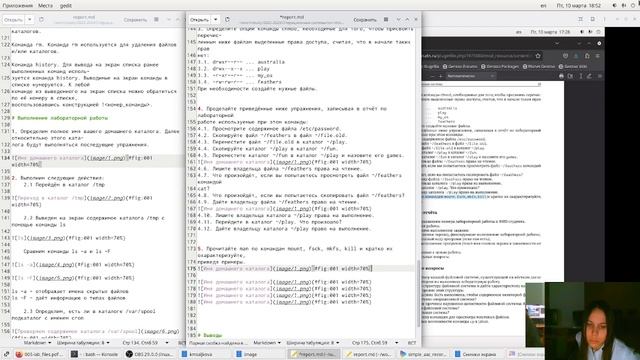Open Markdown language dropdown in left gedit status bar
640x360 pixels.
pos(37,343)
